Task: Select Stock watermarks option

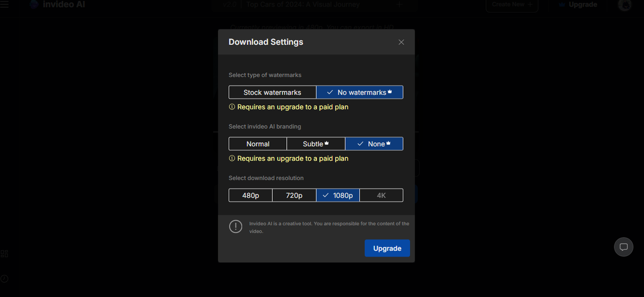Action: pyautogui.click(x=272, y=92)
